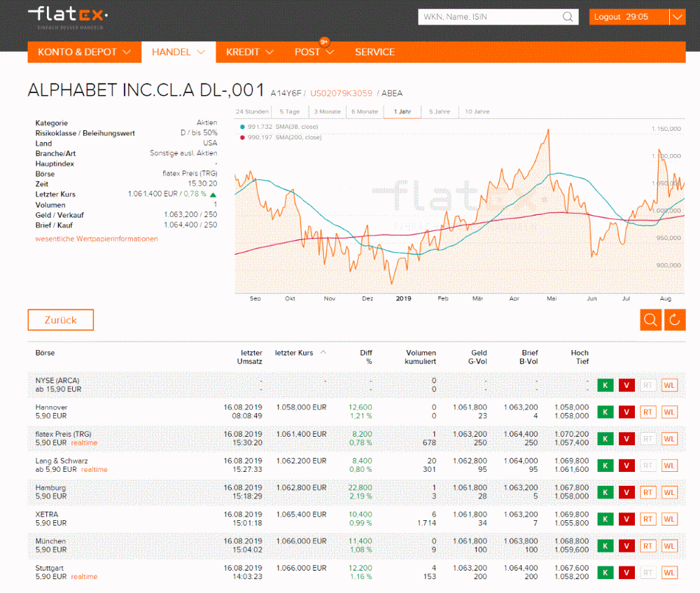Click the Zurück button

(x=61, y=320)
